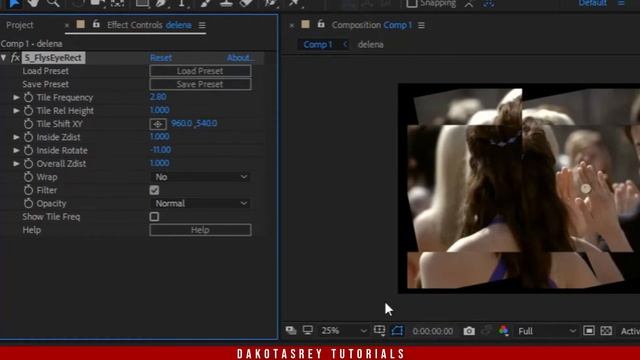Open the Full resolution dropdown
The height and width of the screenshot is (360, 640).
click(x=547, y=331)
